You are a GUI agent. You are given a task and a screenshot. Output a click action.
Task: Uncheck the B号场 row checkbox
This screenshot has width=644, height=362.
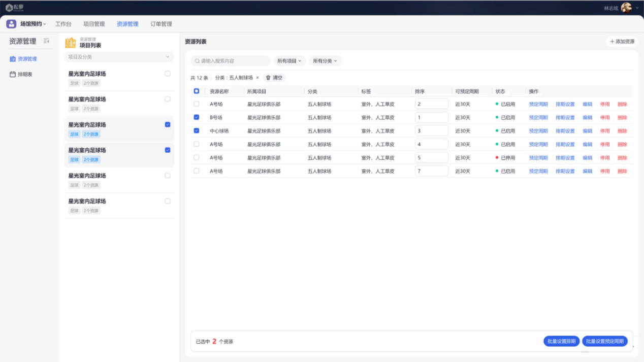[x=197, y=117]
